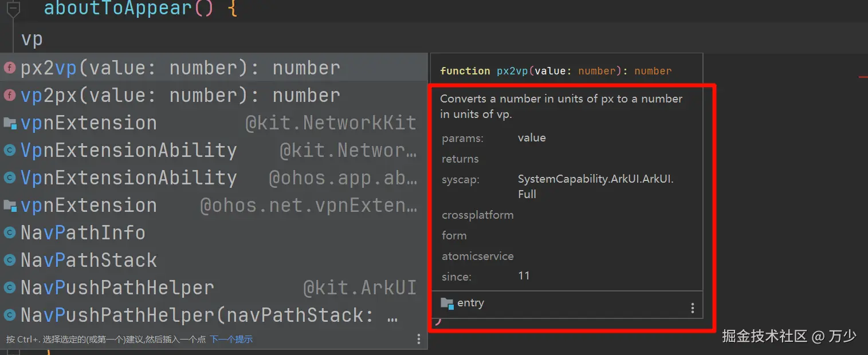868x355 pixels.
Task: Open completion popup three-dot options menu
Action: [x=419, y=339]
